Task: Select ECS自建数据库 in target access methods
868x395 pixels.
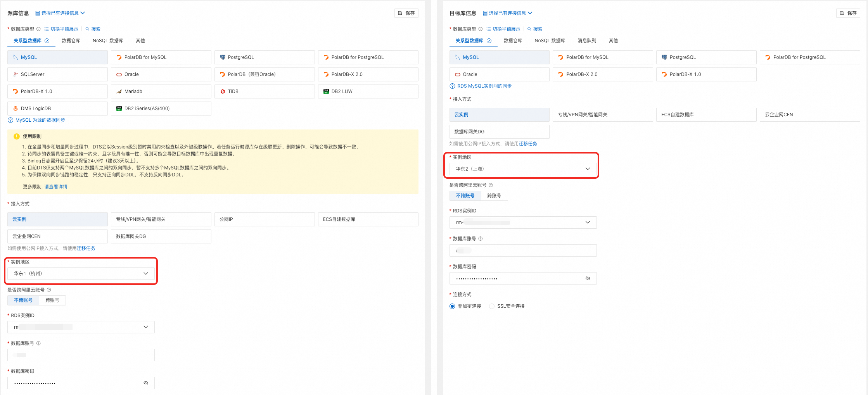Action: [x=706, y=115]
